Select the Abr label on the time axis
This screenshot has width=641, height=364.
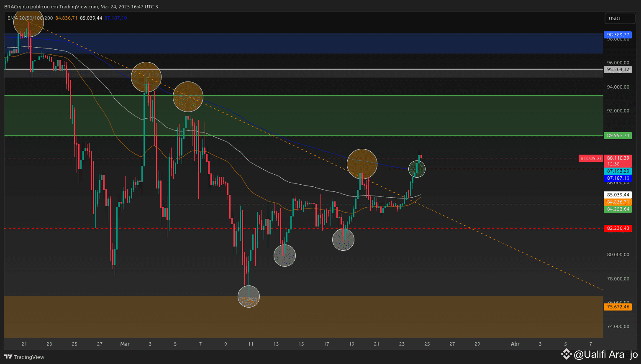point(515,344)
